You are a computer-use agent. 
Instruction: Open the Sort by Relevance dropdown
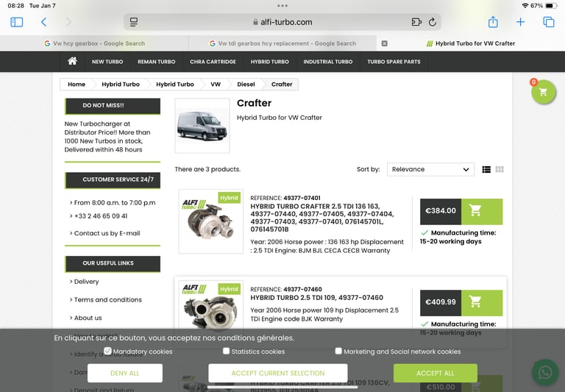[430, 169]
